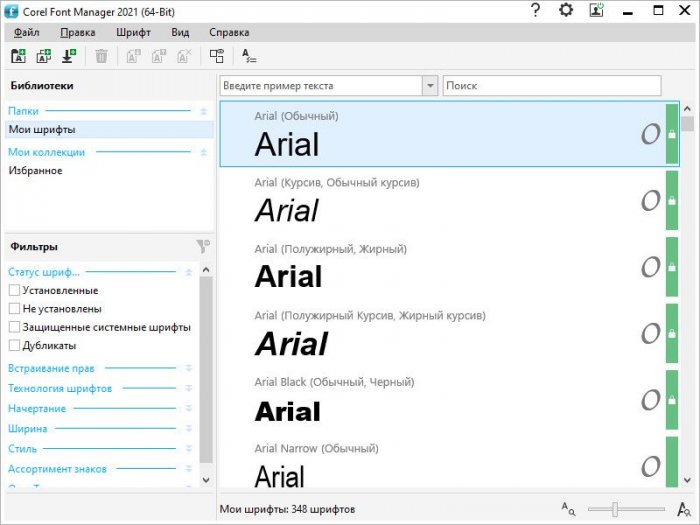Click the font list view options icon
The height and width of the screenshot is (525, 700).
point(217,56)
